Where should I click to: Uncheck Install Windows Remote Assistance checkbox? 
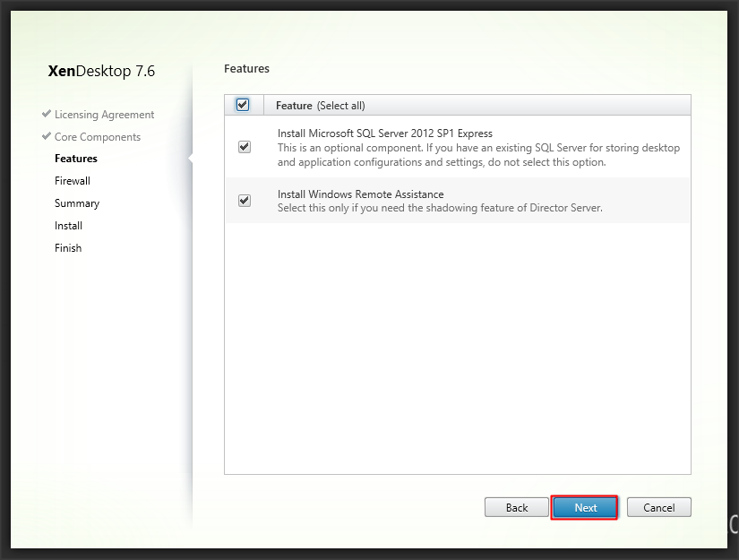[x=245, y=201]
